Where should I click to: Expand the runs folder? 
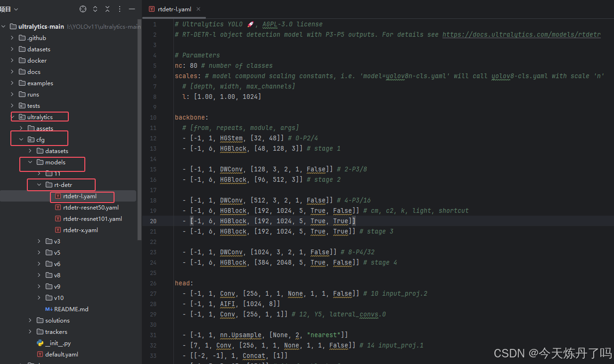[x=13, y=94]
